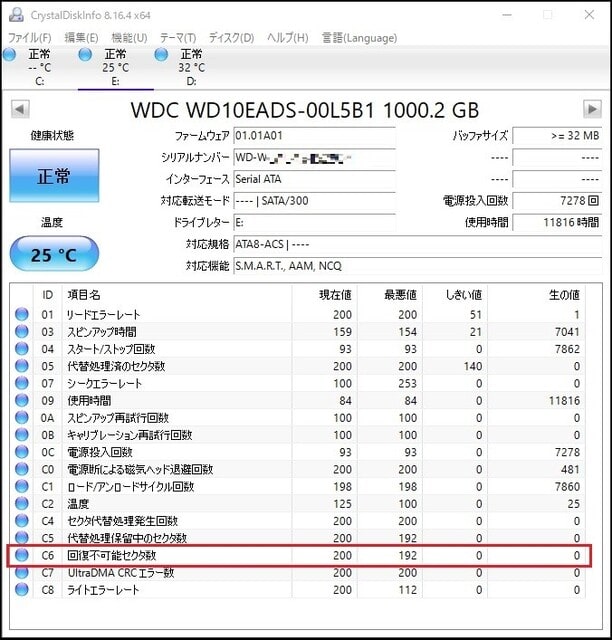This screenshot has width=612, height=640.
Task: Click status orb for attribute 0C 電源投入回数
Action: pyautogui.click(x=22, y=452)
